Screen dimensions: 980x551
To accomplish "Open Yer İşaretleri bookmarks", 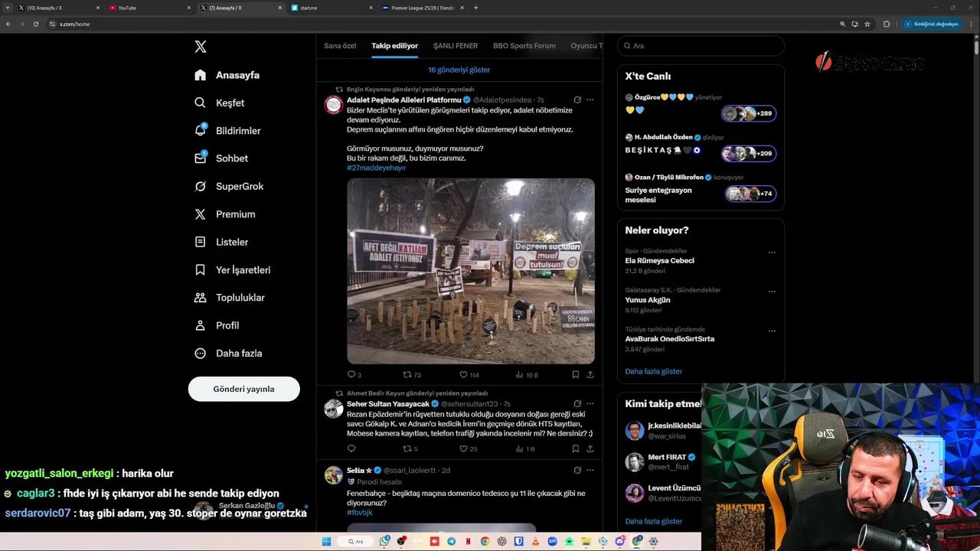I will 233,270.
